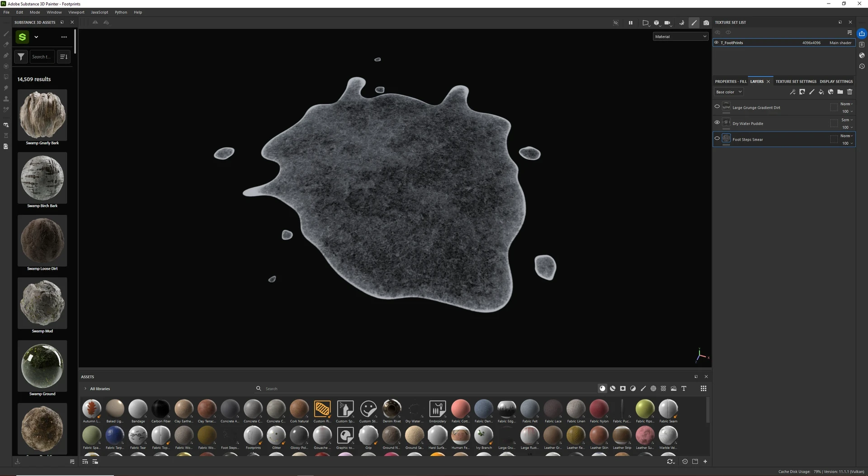Add a paint layer in Layers panel
Viewport: 868px width, 476px height.
[811, 92]
